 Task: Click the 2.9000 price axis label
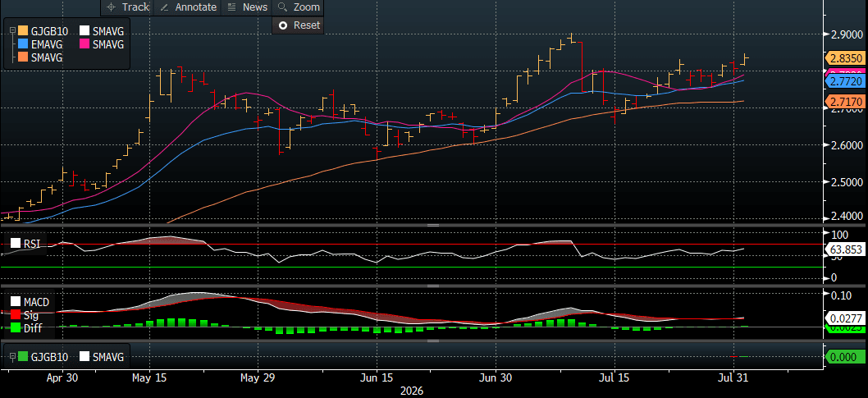[x=847, y=34]
